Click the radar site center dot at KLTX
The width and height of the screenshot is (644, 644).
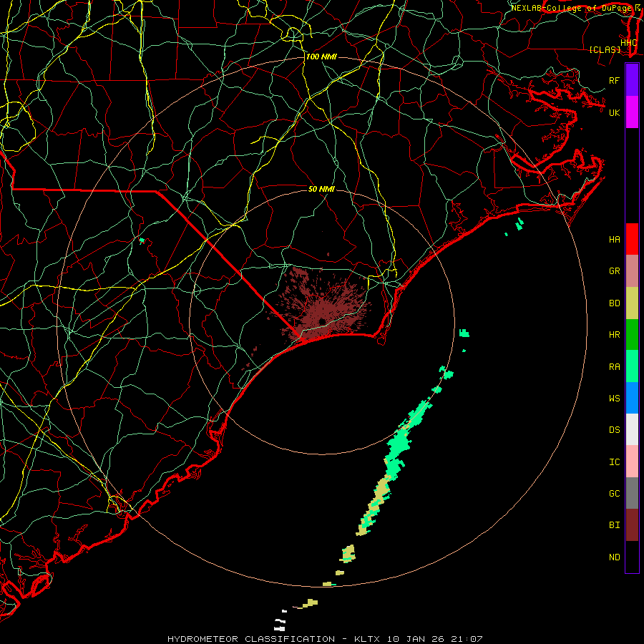tap(323, 321)
